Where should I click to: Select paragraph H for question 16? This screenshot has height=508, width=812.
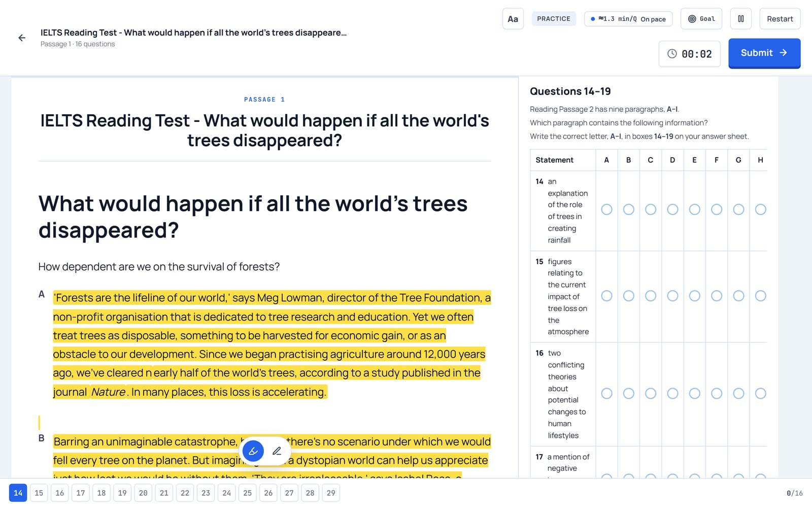tap(760, 393)
